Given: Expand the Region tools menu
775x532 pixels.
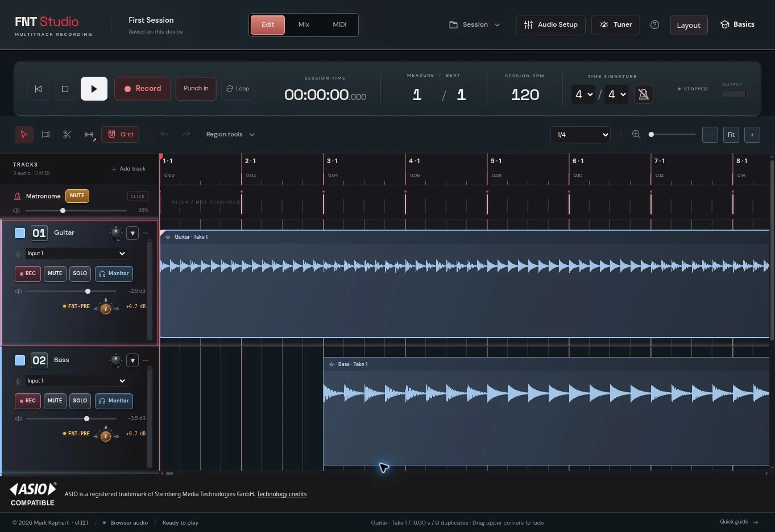Looking at the screenshot, I should tap(230, 135).
